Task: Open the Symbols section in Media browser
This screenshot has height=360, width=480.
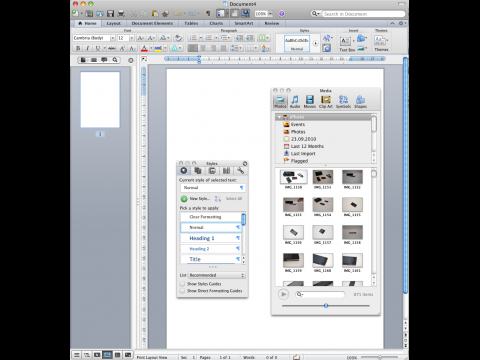Action: point(343,102)
